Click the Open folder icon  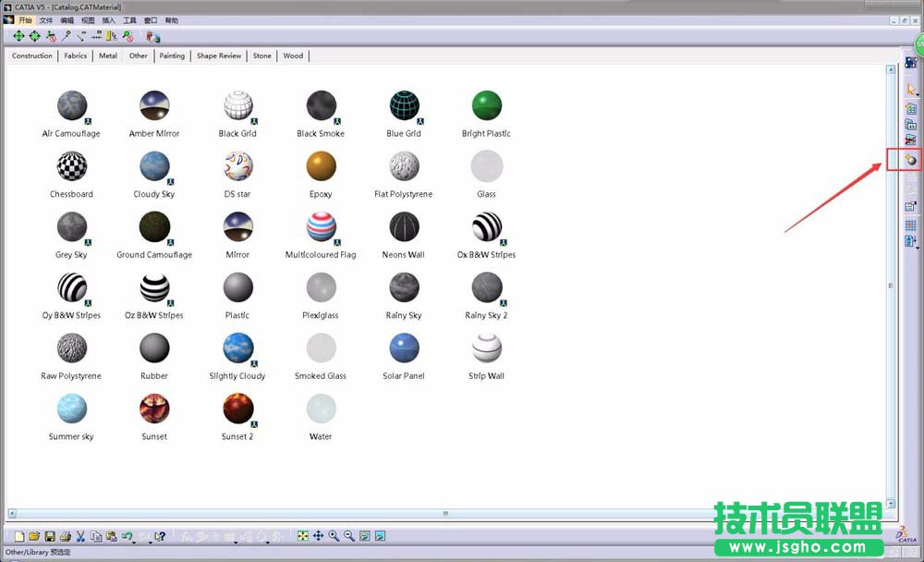(x=34, y=536)
